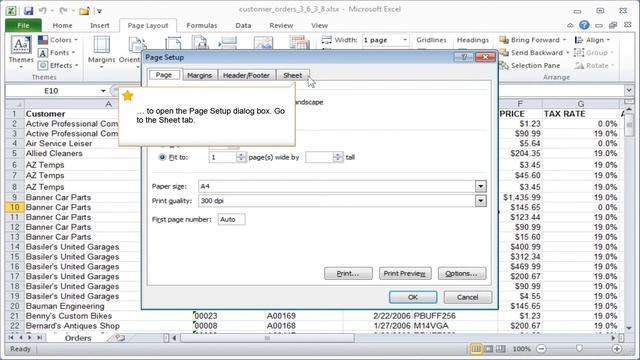
Task: Open the Paper size dropdown showing A4
Action: 480,187
